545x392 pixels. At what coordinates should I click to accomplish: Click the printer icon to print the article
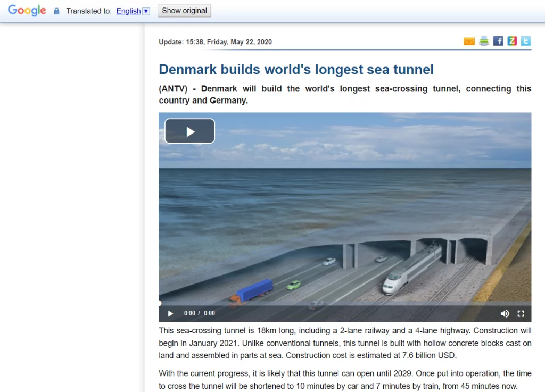coord(484,41)
